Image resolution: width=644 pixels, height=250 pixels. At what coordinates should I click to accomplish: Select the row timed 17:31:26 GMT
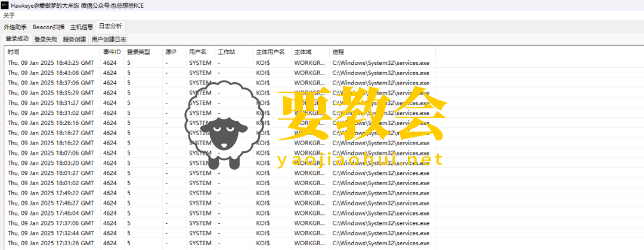click(219, 243)
